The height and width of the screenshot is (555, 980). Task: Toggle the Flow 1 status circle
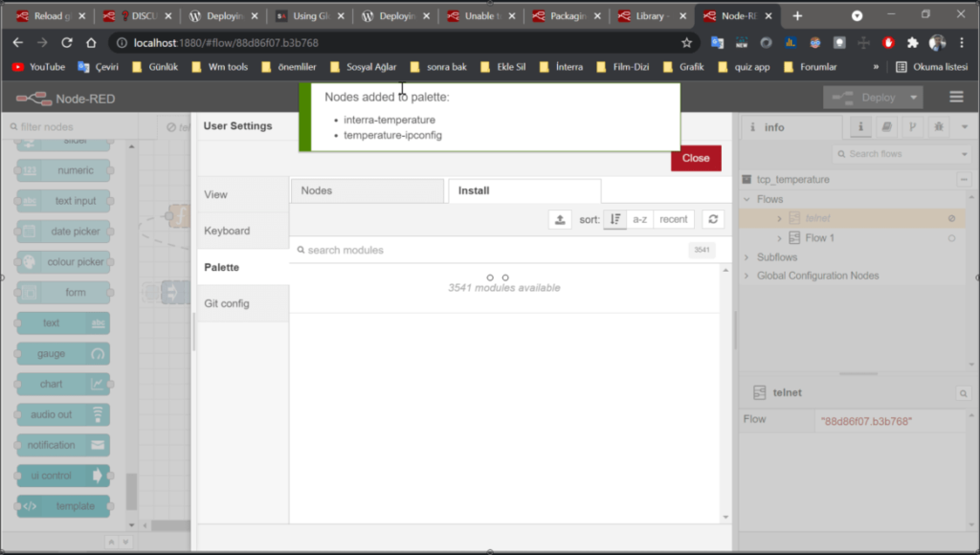pyautogui.click(x=951, y=238)
